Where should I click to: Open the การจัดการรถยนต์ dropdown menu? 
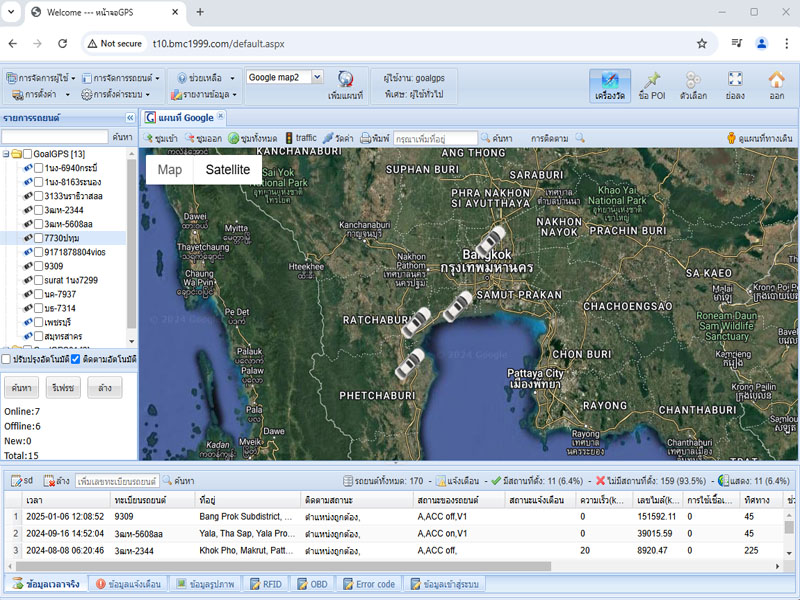tap(121, 78)
